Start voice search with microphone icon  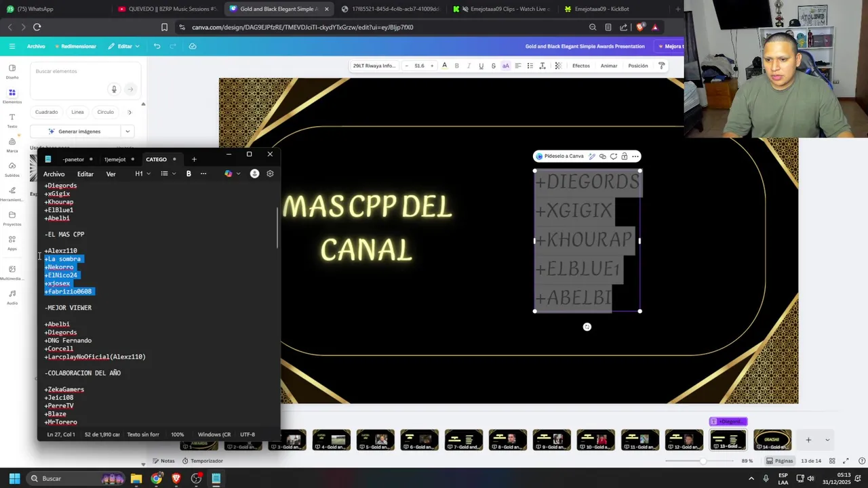(x=114, y=89)
